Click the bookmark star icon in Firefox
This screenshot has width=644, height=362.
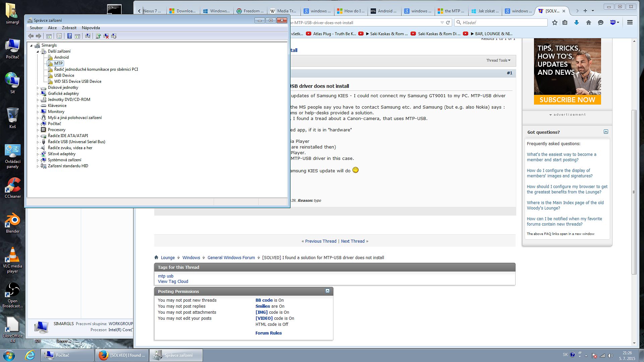tap(554, 22)
